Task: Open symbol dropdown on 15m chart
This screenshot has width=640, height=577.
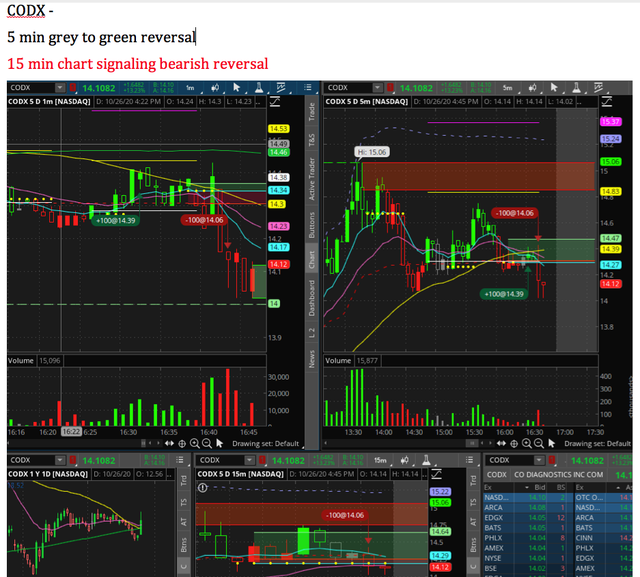Action: tap(249, 460)
